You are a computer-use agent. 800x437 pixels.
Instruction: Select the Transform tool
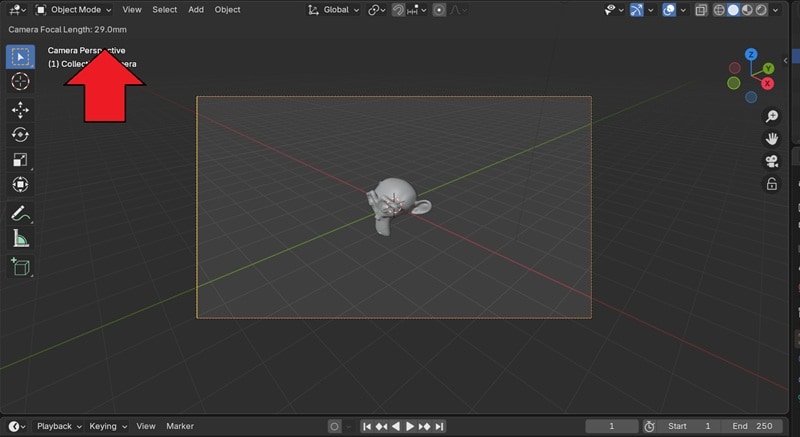point(20,185)
